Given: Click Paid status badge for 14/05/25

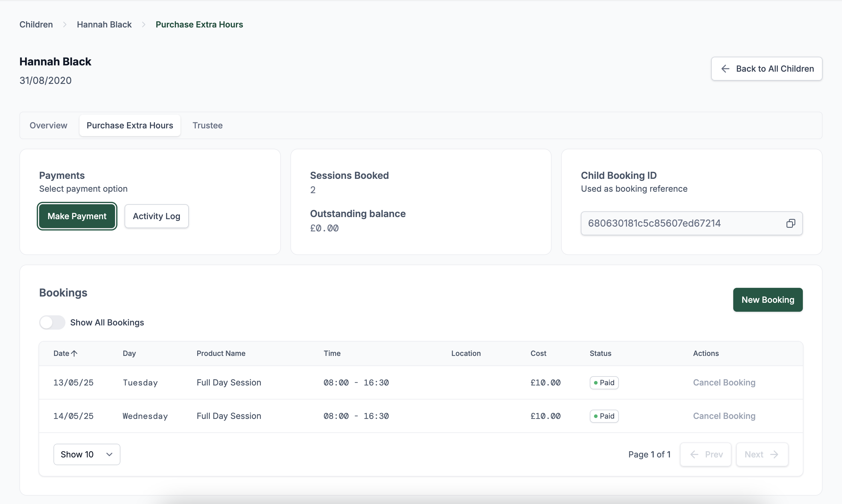Looking at the screenshot, I should pyautogui.click(x=604, y=416).
